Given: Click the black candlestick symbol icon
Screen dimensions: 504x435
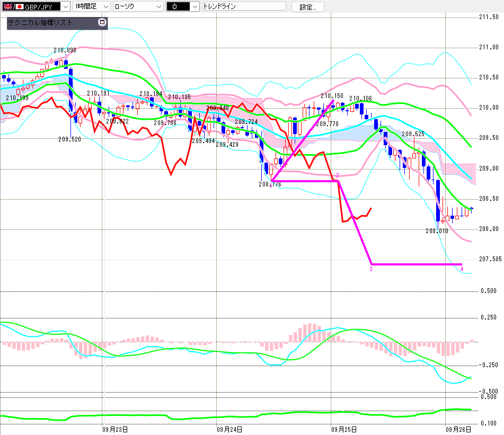Looking at the screenshot, I should 174,6.
